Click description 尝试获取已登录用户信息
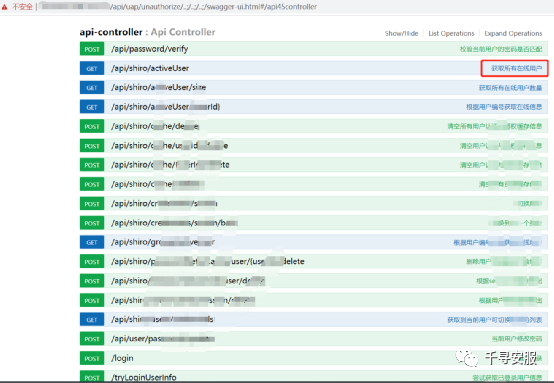The height and width of the screenshot is (383, 554). click(507, 378)
